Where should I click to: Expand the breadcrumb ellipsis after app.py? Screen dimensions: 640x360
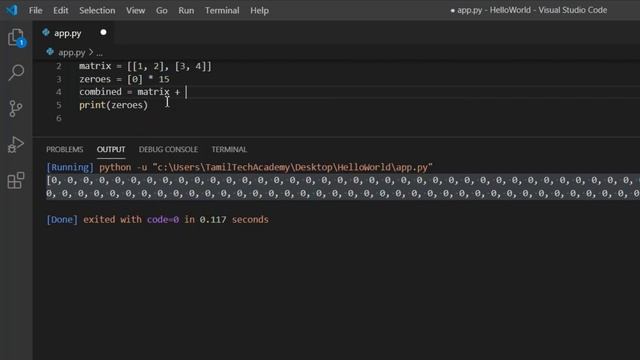coord(100,53)
